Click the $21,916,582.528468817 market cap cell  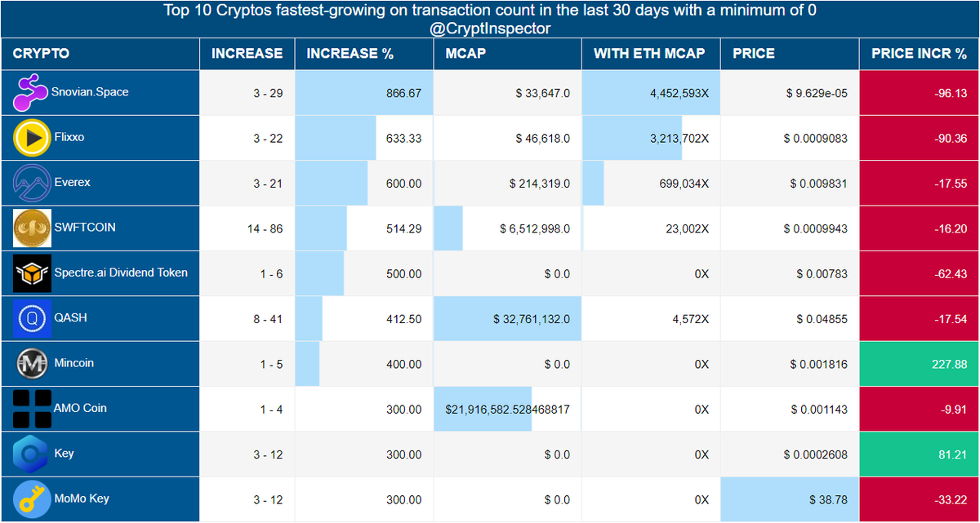coord(508,409)
